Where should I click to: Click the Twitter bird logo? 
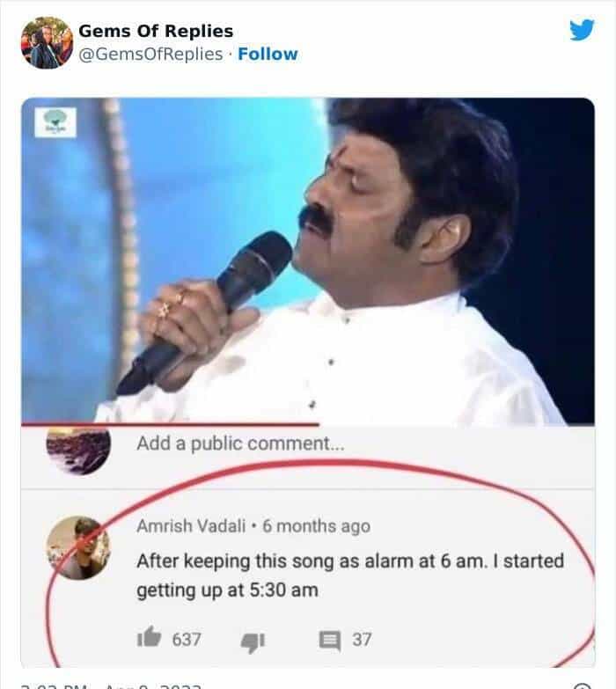583,29
